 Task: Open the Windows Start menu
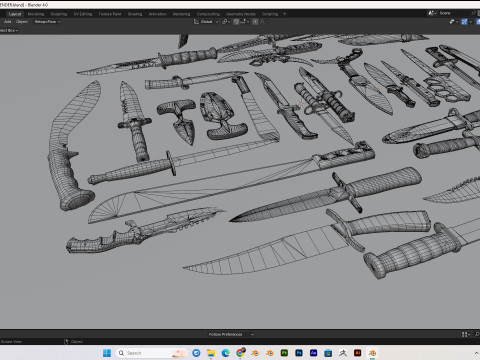point(107,353)
